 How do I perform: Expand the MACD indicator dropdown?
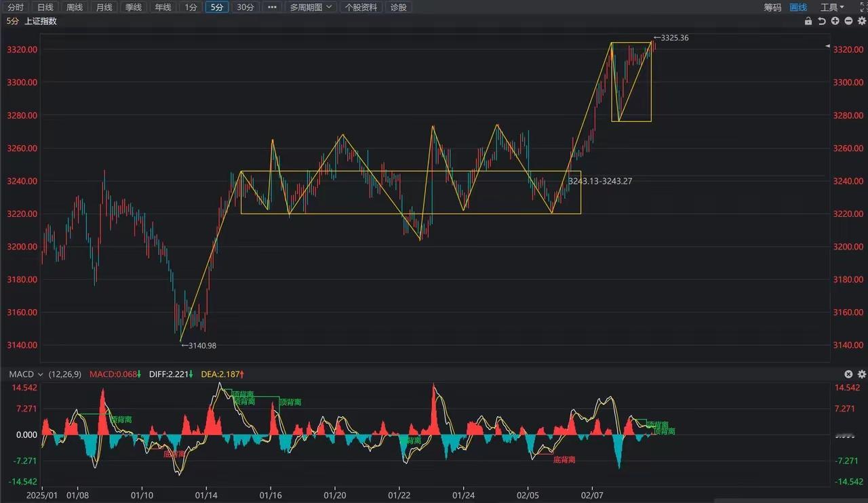point(26,374)
